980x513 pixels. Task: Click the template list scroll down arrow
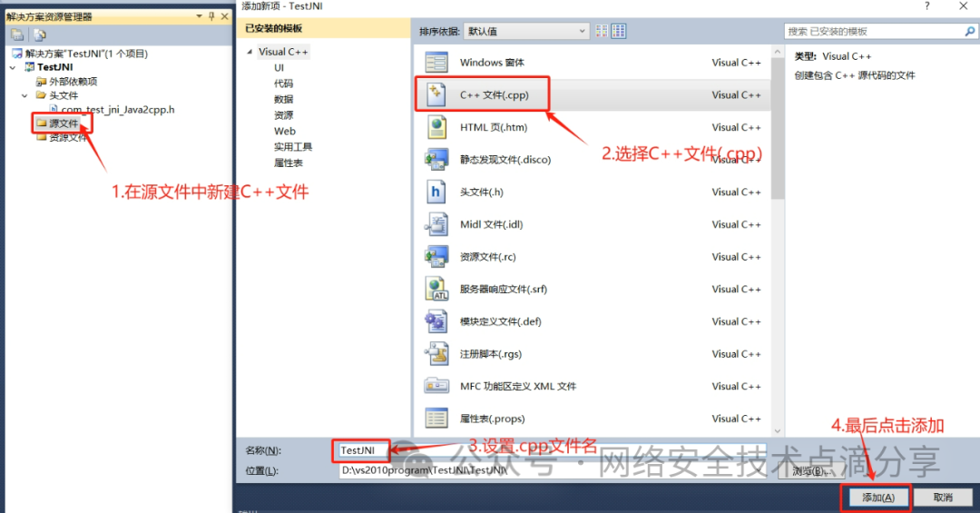(x=778, y=430)
